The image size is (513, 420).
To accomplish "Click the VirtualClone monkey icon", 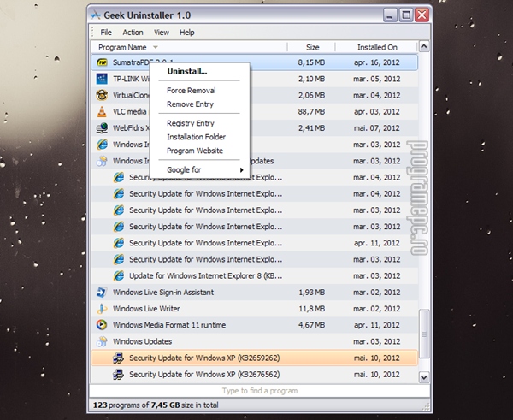I will coord(102,95).
